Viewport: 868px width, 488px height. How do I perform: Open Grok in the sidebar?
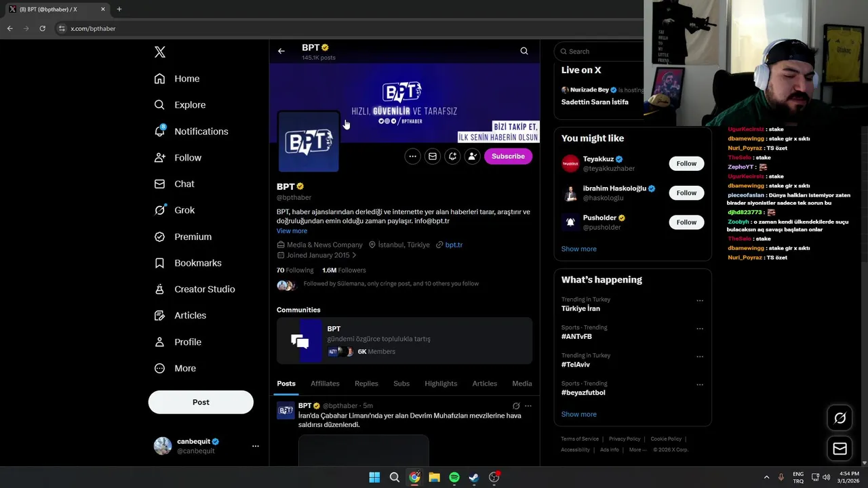coord(174,210)
